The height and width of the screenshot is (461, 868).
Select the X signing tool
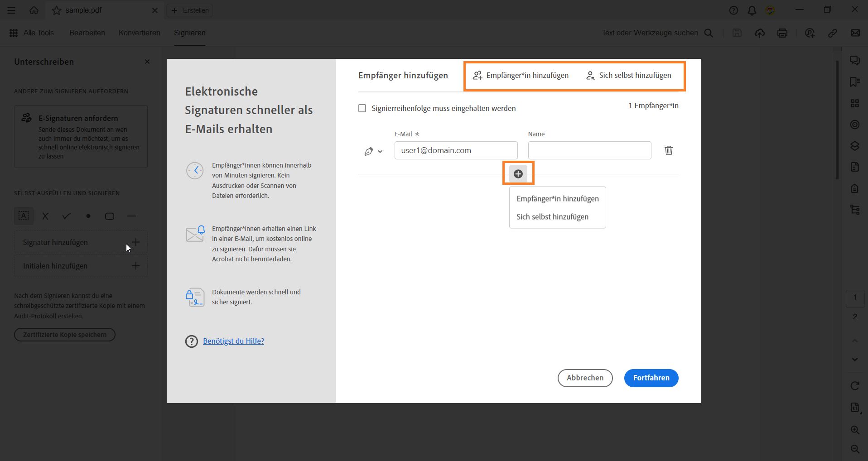click(x=45, y=216)
